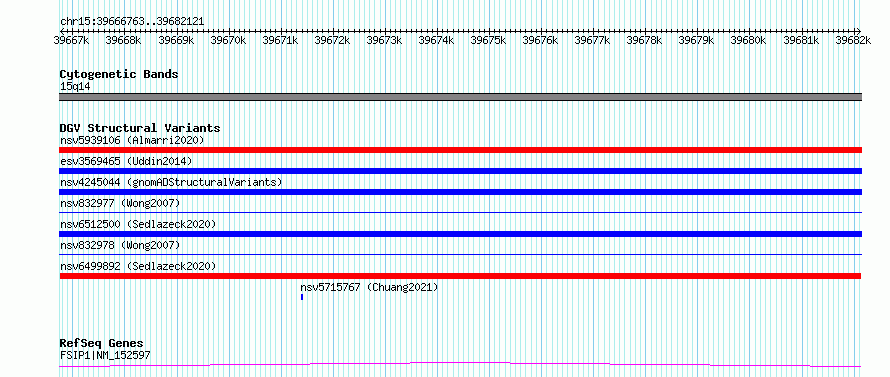Select the RefSeq Genes track title
Screen dimensions: 890x377
tap(102, 344)
